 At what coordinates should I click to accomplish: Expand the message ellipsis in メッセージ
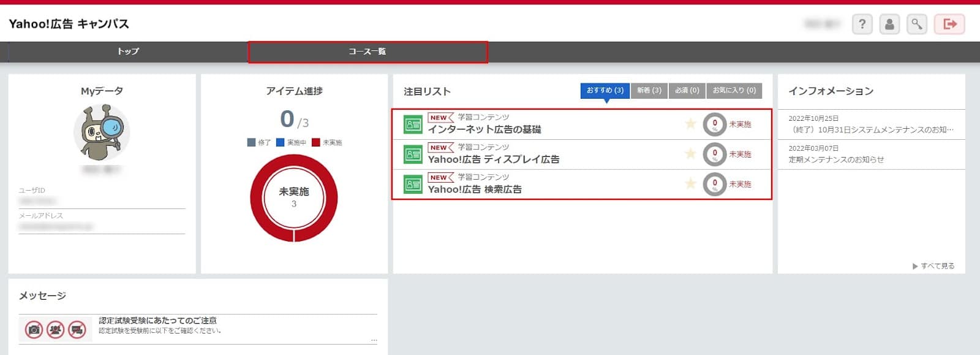click(374, 340)
